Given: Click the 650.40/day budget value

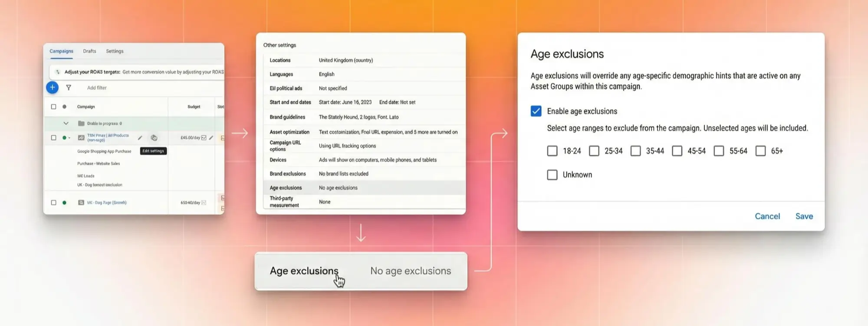Looking at the screenshot, I should [190, 203].
